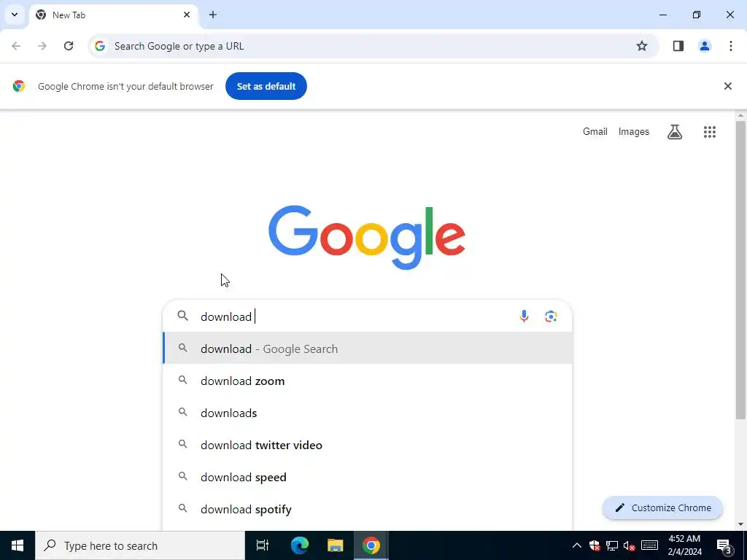This screenshot has height=560, width=747.
Task: Dismiss the default browser notification bar
Action: coord(727,86)
